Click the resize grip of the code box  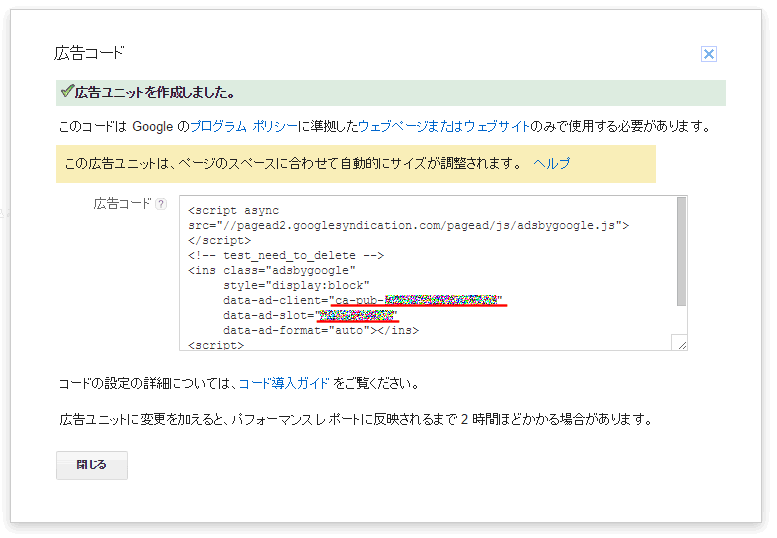click(x=681, y=344)
